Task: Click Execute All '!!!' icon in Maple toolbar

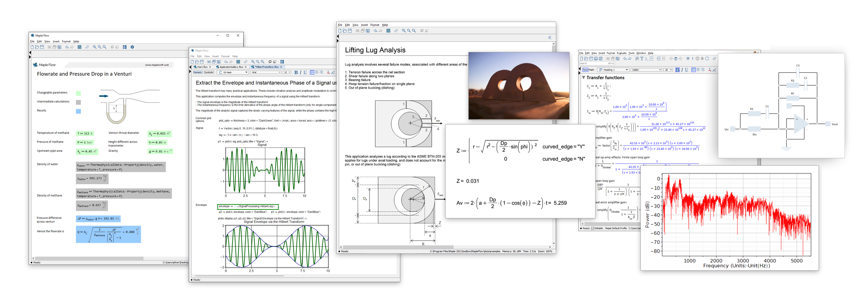Action: [x=688, y=59]
